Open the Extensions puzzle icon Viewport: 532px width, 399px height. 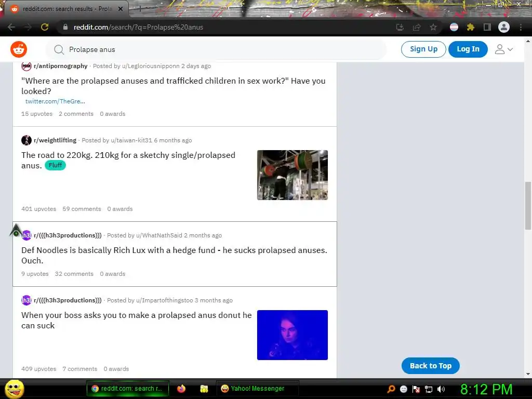(x=471, y=27)
